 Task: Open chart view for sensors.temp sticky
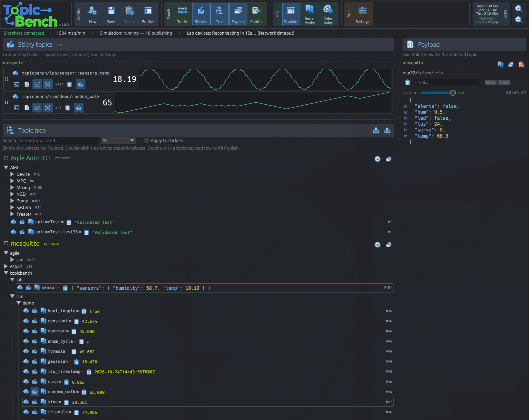click(x=37, y=84)
